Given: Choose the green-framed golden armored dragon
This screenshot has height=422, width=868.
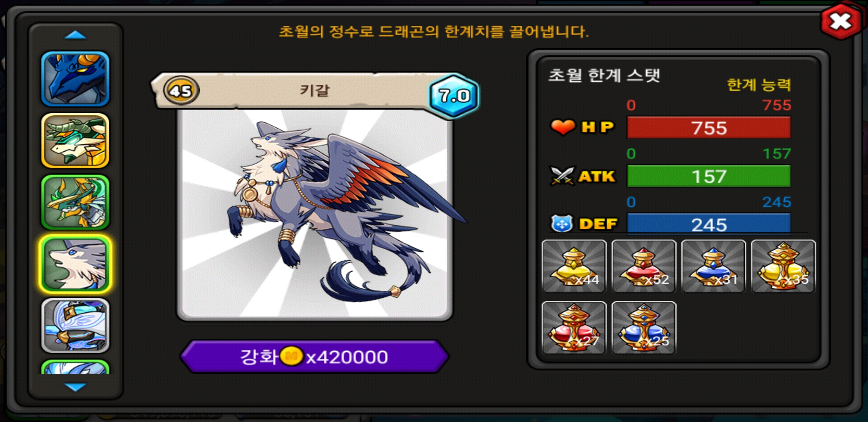Looking at the screenshot, I should tap(75, 202).
